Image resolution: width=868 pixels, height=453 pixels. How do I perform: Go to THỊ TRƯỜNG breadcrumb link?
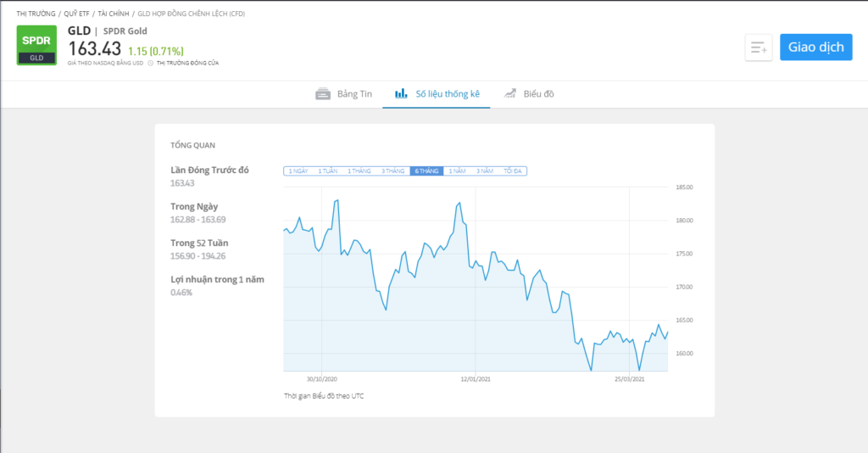(36, 14)
